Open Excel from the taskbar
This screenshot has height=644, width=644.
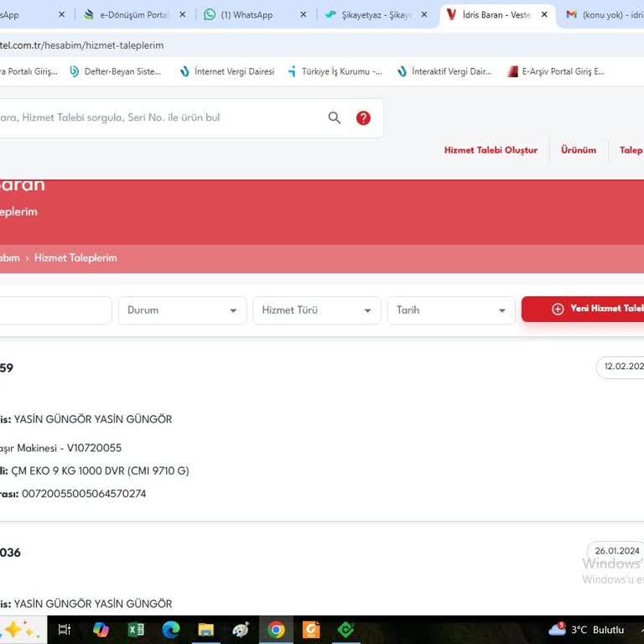click(x=136, y=630)
